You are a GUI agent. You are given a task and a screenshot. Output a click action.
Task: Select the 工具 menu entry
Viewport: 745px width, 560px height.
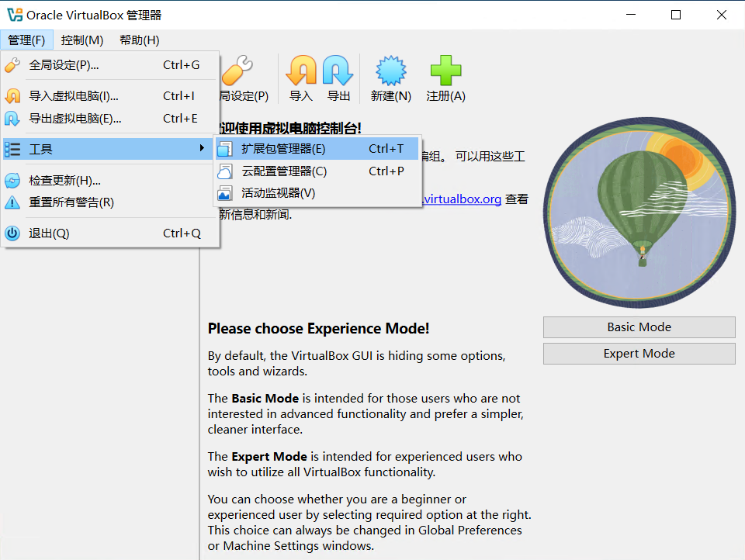coord(108,149)
